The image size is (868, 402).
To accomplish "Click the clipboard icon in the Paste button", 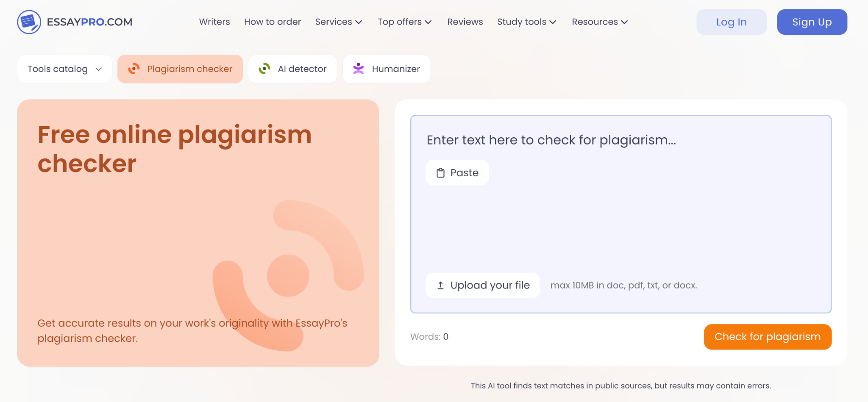I will pos(440,172).
